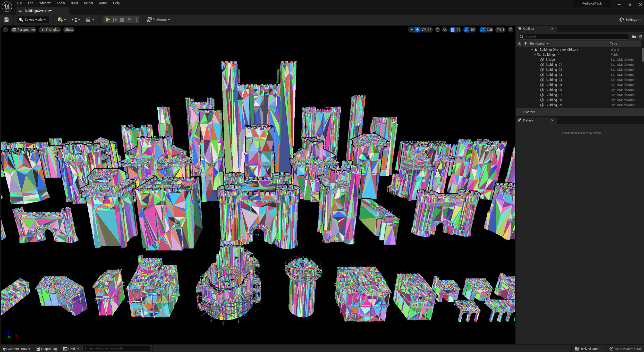Open the File menu

(19, 3)
